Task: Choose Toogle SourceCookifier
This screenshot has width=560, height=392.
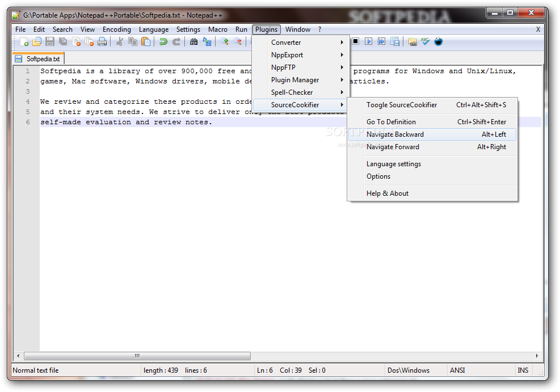Action: (432, 105)
